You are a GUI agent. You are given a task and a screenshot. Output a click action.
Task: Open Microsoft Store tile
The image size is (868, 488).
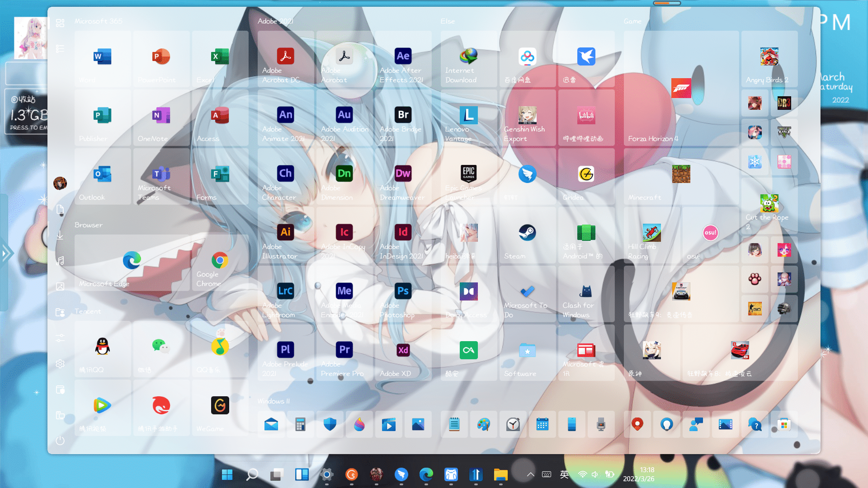pyautogui.click(x=784, y=424)
